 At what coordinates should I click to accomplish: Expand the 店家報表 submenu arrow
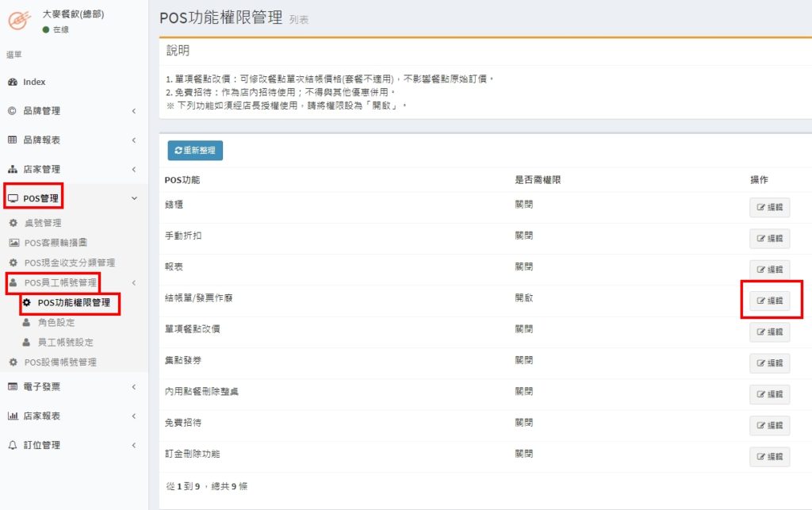pyautogui.click(x=134, y=416)
